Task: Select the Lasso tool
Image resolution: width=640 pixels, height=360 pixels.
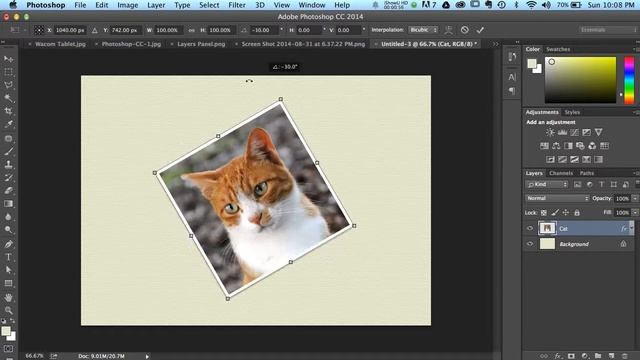Action: pos(8,85)
